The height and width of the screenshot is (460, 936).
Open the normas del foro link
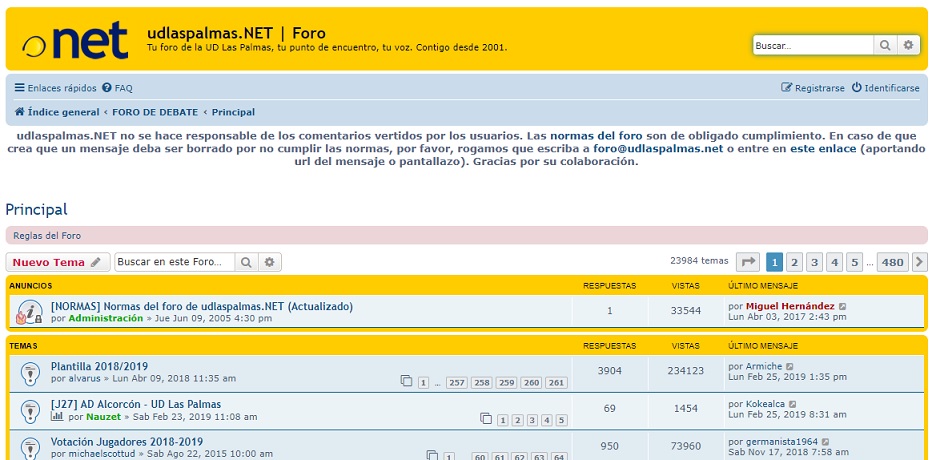[x=596, y=136]
